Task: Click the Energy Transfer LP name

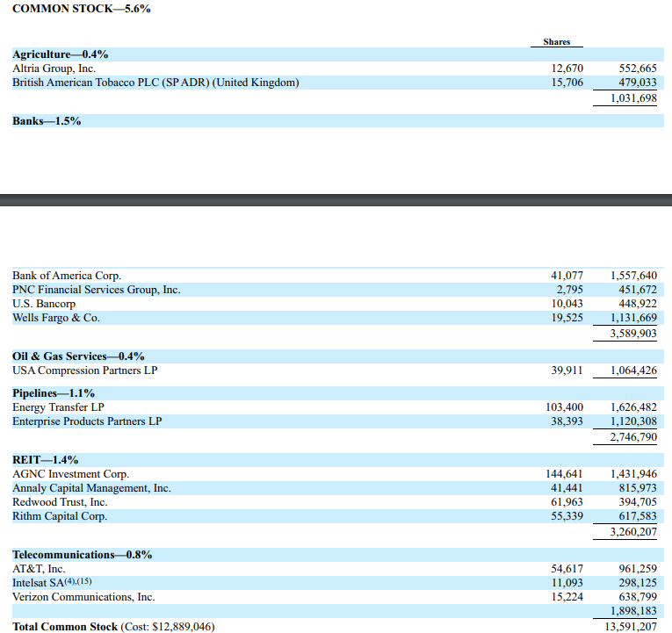Action: (x=58, y=407)
